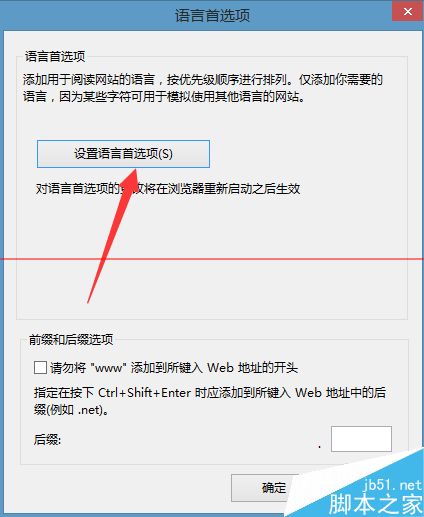The width and height of the screenshot is (424, 517).
Task: Click the 脚本之家 watermark logo
Action: tap(376, 504)
